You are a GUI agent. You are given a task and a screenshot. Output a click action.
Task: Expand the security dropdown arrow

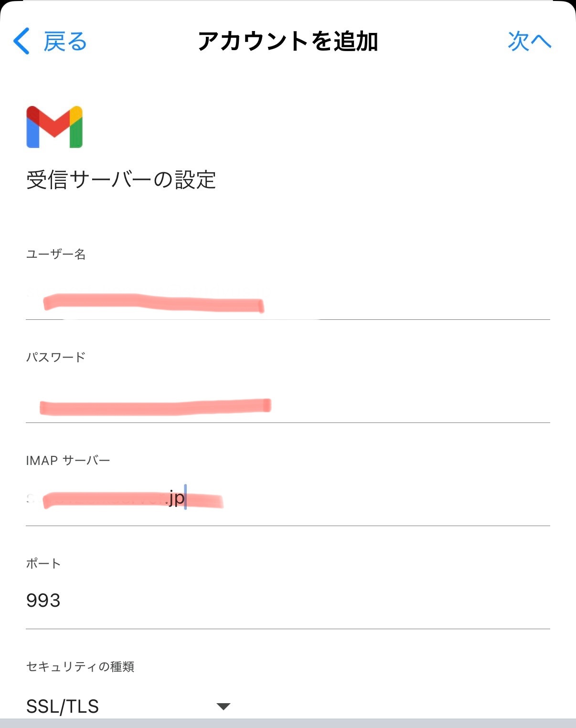(223, 707)
